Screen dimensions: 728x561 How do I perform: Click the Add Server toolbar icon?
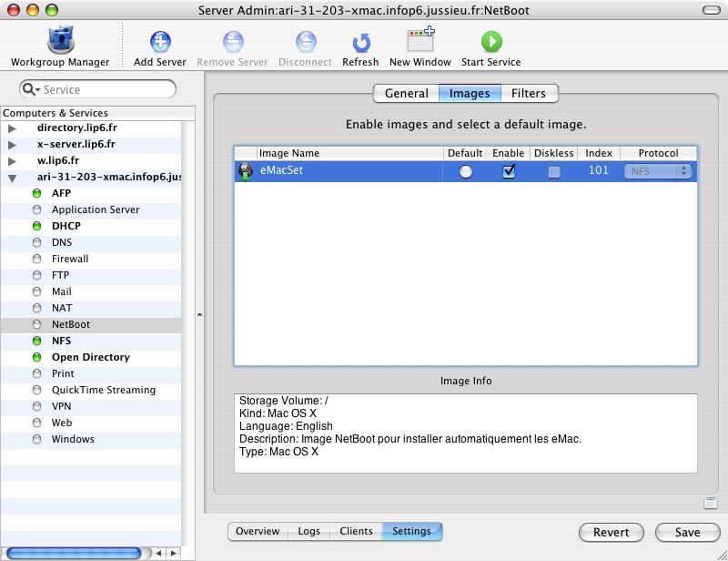click(x=160, y=41)
